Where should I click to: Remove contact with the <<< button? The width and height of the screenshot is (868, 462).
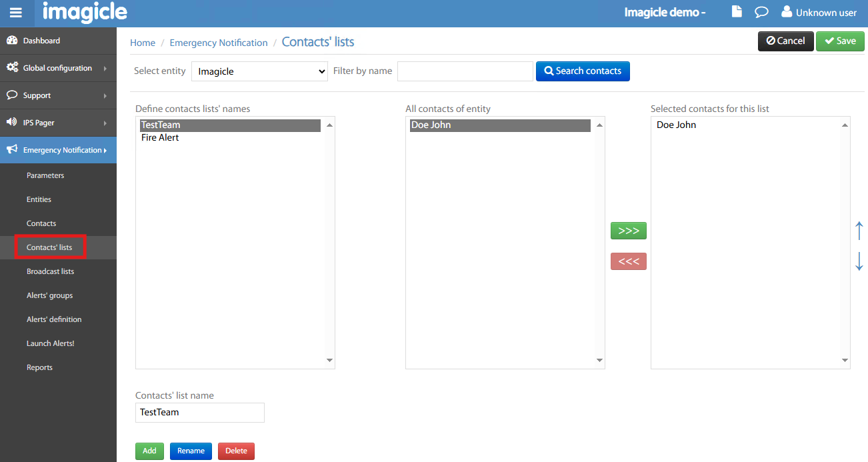[x=628, y=261]
